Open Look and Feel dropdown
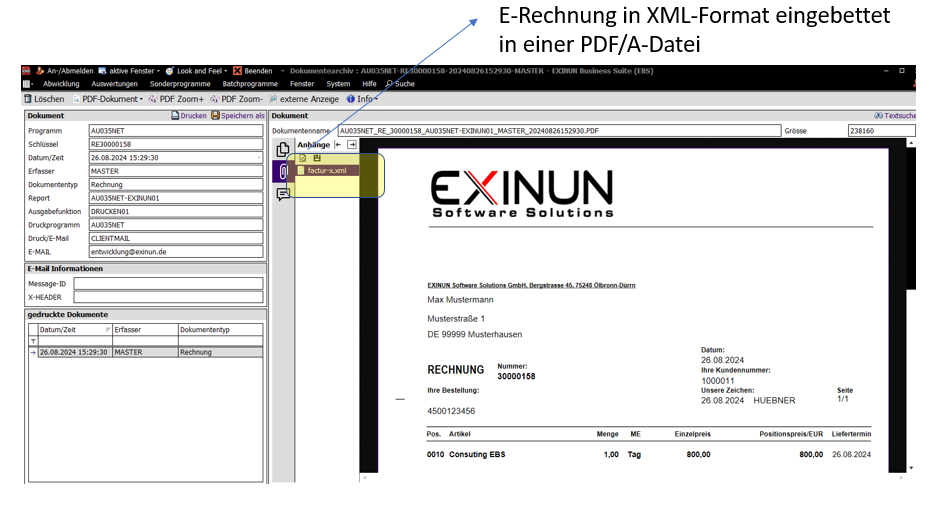The height and width of the screenshot is (507, 952). coord(196,71)
